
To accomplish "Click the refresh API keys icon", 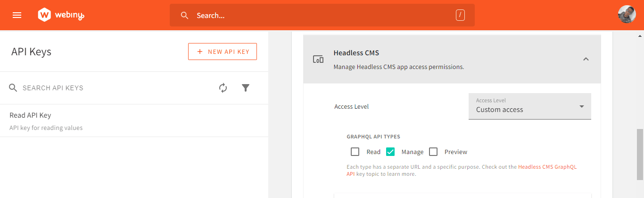I will [x=223, y=88].
